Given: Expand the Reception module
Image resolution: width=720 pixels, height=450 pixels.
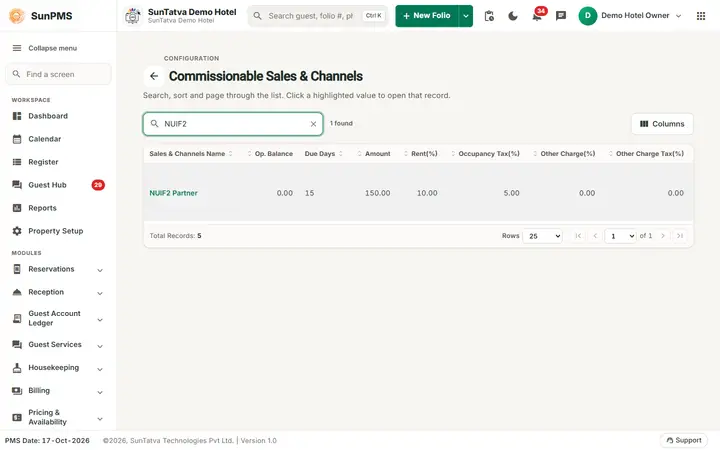Looking at the screenshot, I should [58, 292].
